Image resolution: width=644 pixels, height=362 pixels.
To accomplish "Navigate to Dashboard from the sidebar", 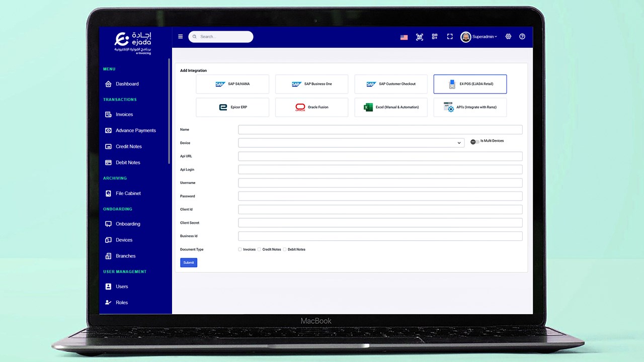I will (127, 83).
